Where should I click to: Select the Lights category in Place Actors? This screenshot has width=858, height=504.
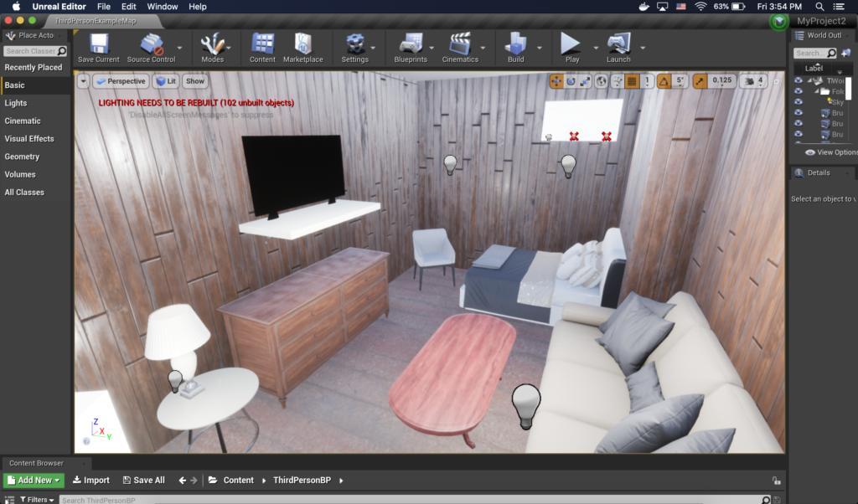(x=16, y=103)
